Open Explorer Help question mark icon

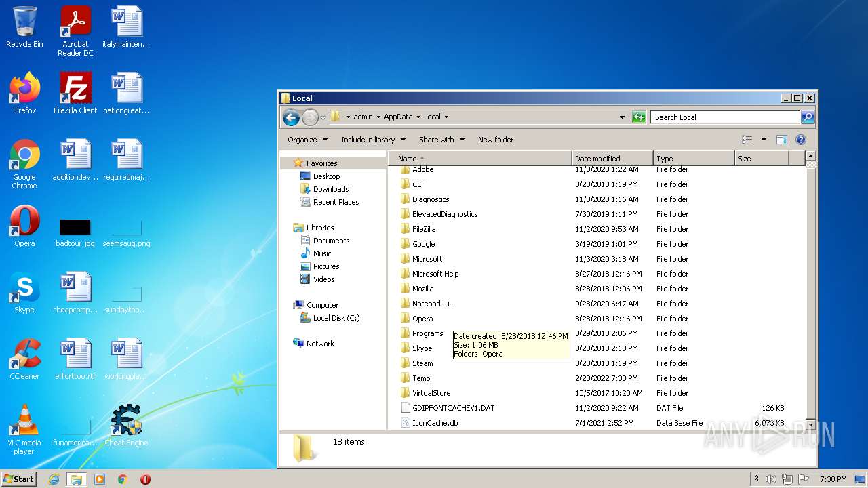[800, 140]
